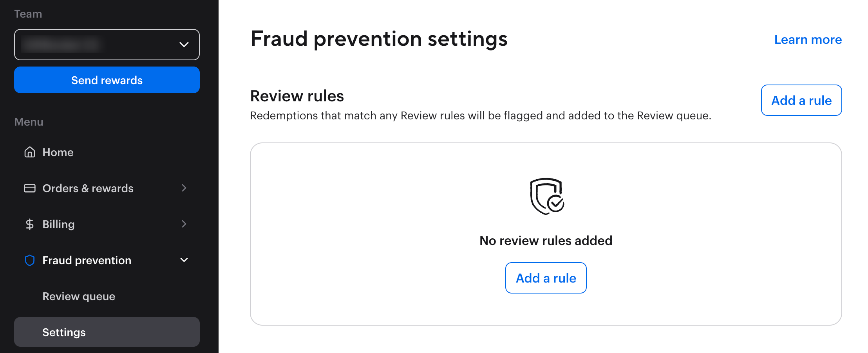
Task: Open the Review queue page
Action: click(78, 296)
